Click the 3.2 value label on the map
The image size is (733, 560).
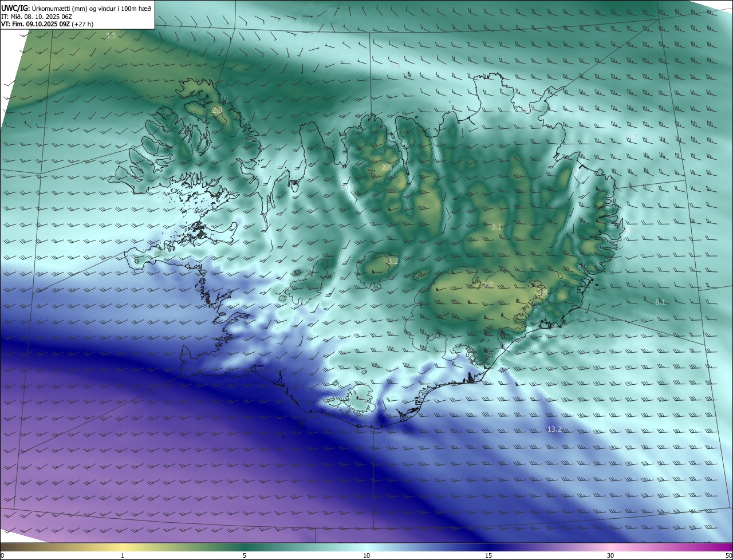[x=392, y=261]
